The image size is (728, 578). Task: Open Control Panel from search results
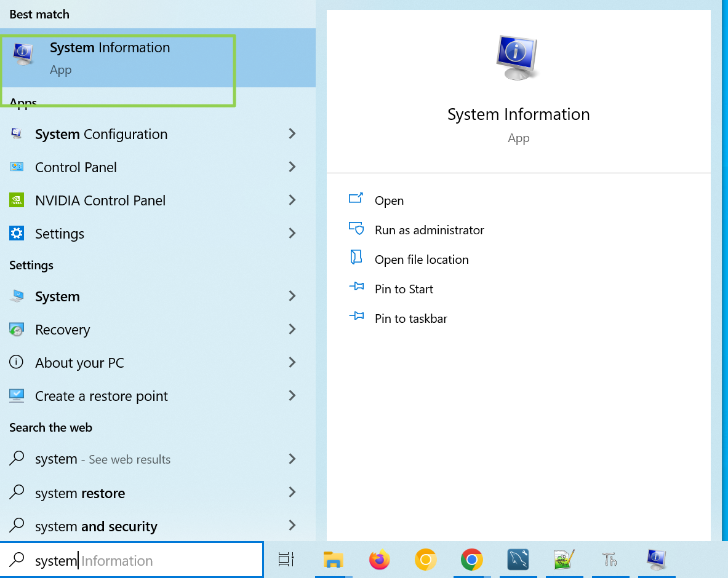tap(76, 167)
